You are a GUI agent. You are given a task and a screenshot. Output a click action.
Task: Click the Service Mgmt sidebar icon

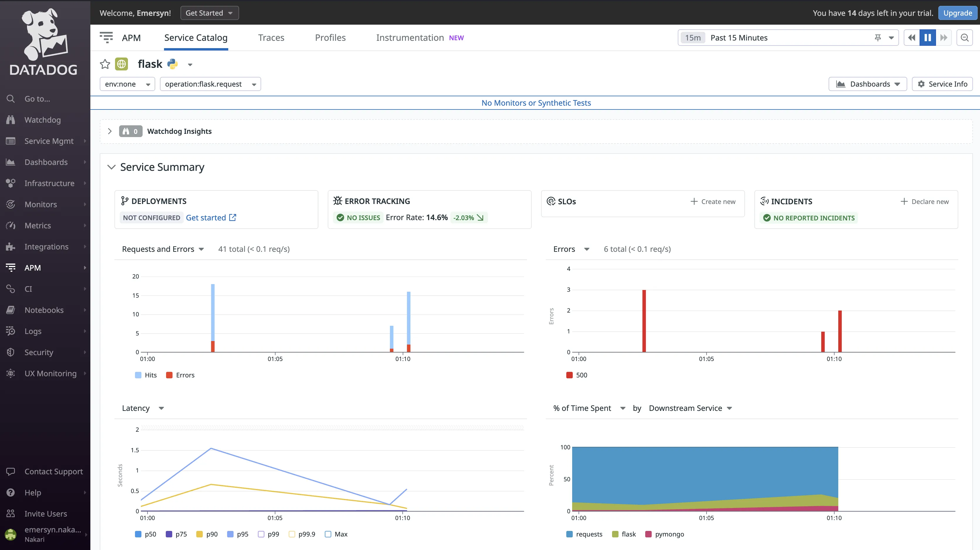(10, 141)
